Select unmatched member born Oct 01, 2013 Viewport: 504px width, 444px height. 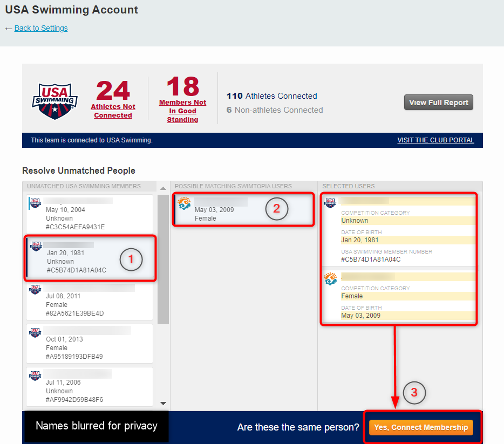(x=90, y=344)
